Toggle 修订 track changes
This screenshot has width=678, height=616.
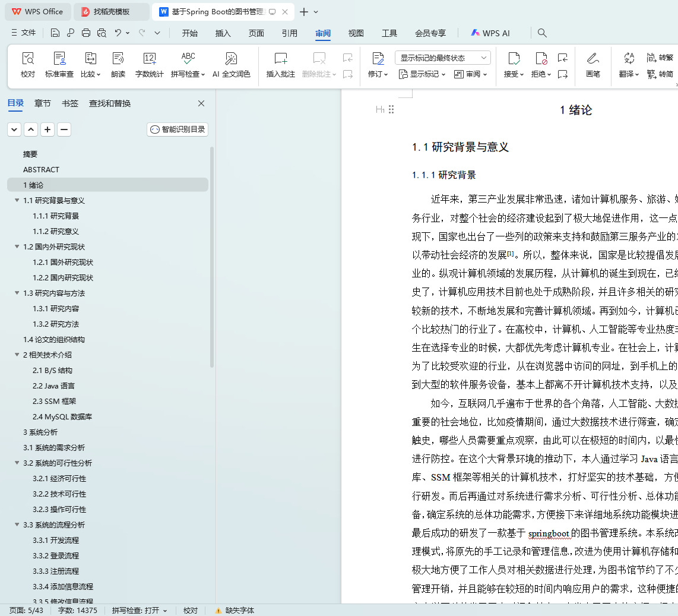point(378,65)
